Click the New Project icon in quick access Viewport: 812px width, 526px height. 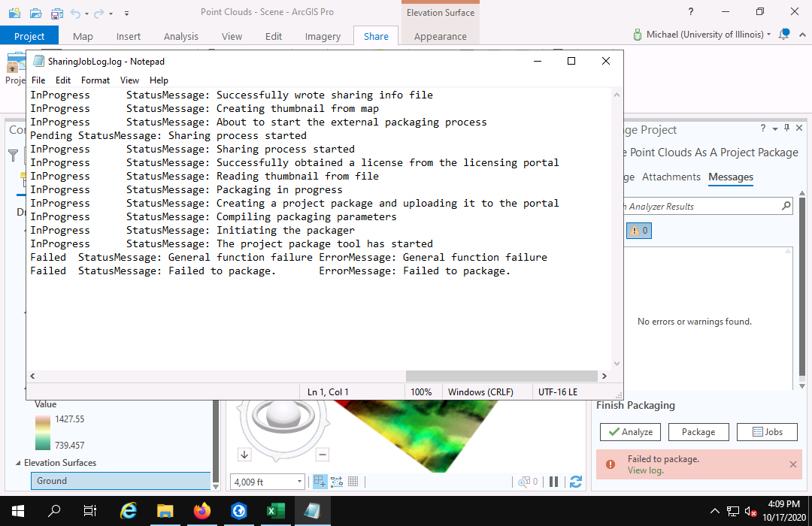click(15, 13)
